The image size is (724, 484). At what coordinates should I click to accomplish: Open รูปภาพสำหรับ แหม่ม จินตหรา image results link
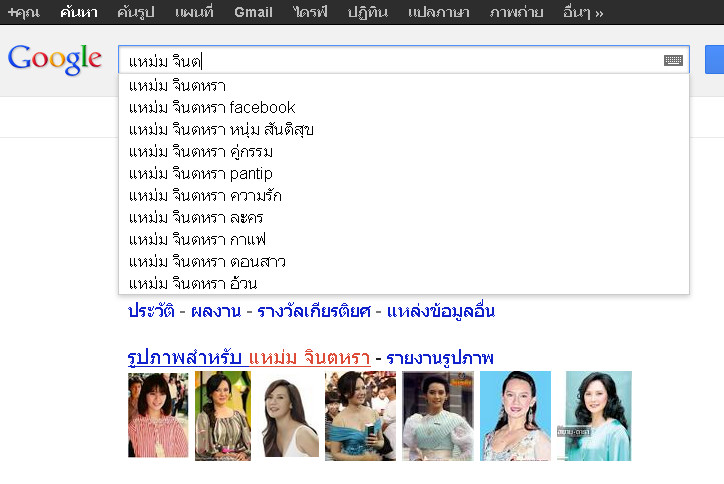coord(249,358)
